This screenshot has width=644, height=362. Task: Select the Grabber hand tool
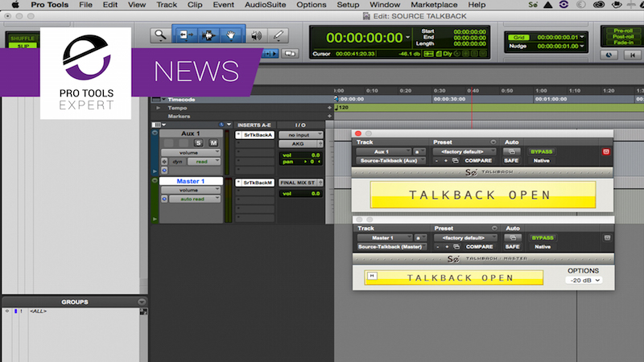(231, 35)
